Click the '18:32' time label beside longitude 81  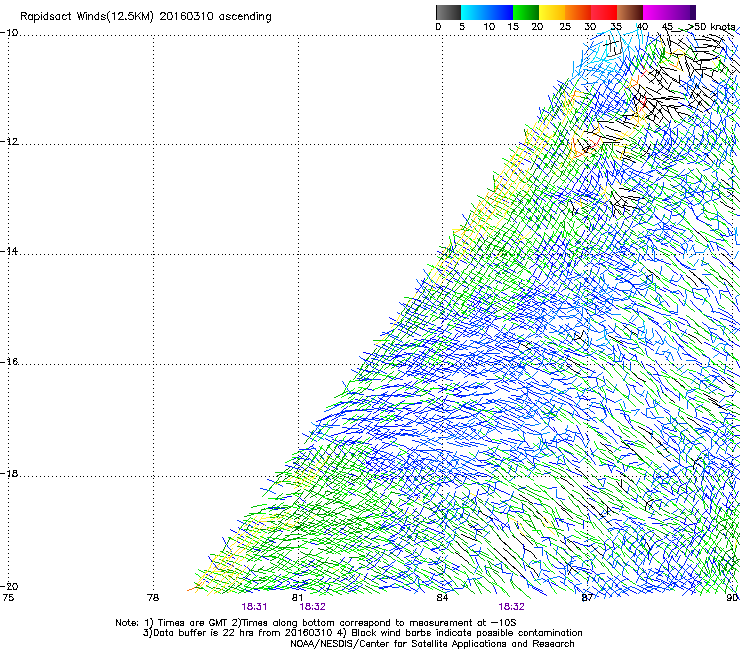[312, 607]
